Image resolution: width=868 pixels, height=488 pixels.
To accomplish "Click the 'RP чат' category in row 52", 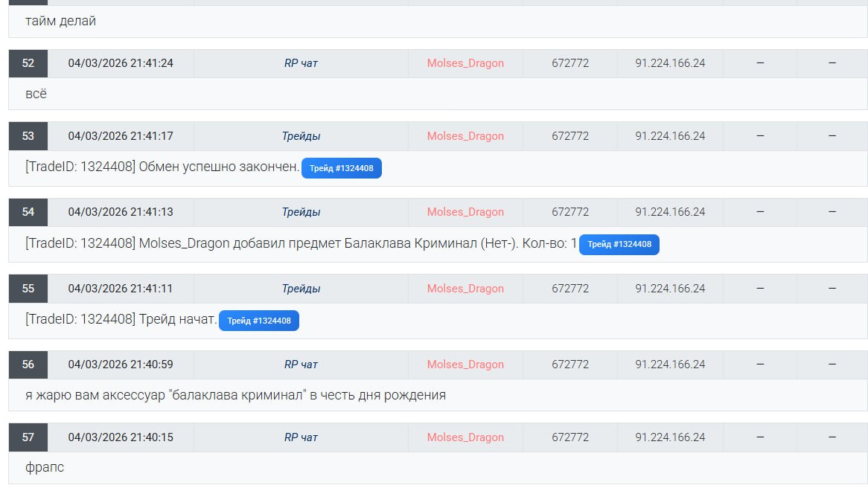I will click(301, 63).
